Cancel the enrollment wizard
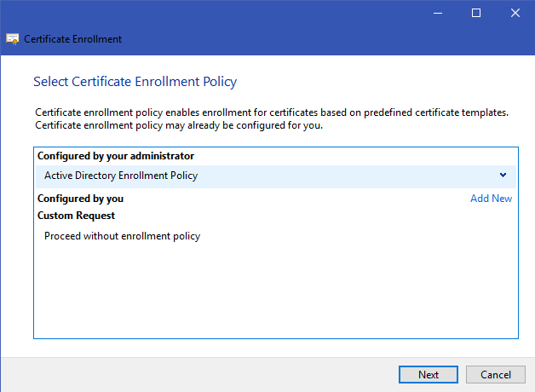This screenshot has height=392, width=535. 496,375
